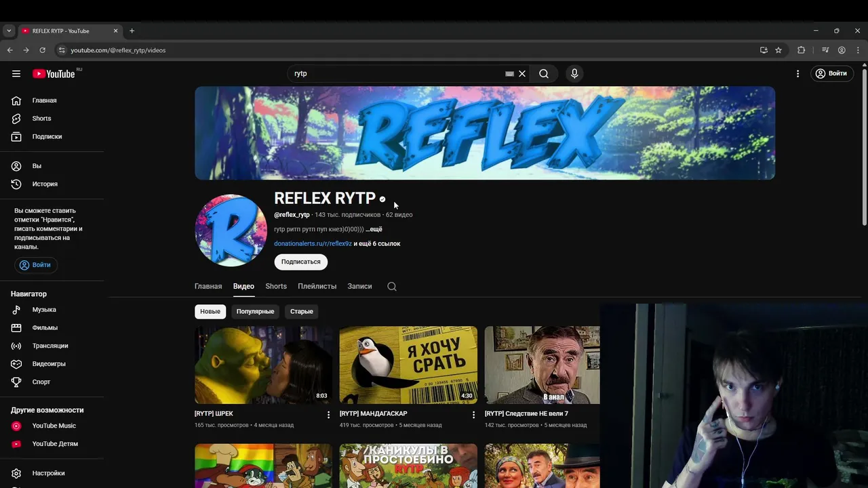Click the [RYTP] МАНДАГАСКАР video title
The height and width of the screenshot is (488, 868).
[374, 413]
